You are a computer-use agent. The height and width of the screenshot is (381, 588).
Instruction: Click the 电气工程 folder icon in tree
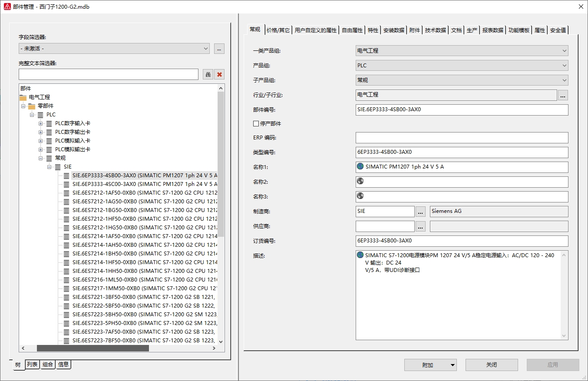23,97
